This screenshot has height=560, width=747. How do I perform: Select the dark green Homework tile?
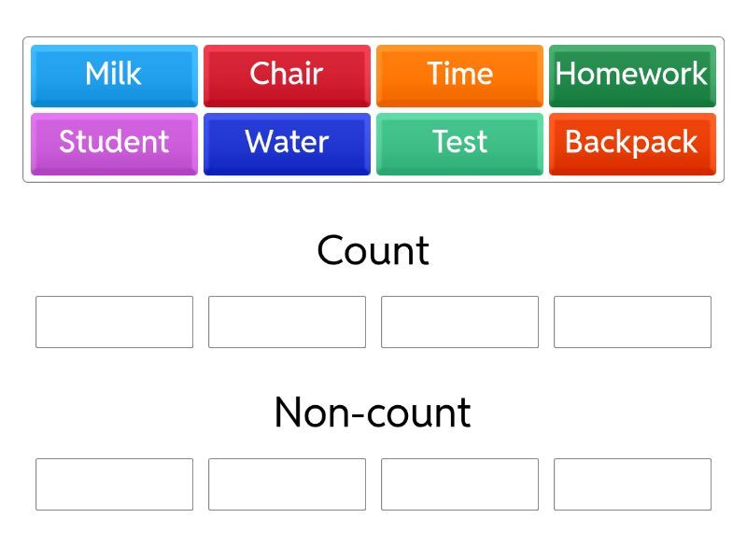pyautogui.click(x=632, y=75)
